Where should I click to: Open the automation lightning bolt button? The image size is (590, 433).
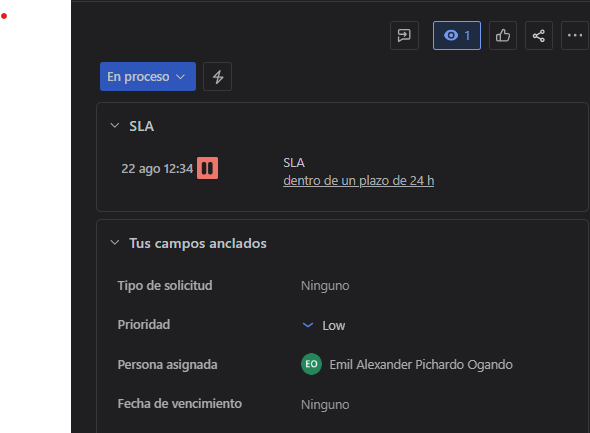coord(217,76)
